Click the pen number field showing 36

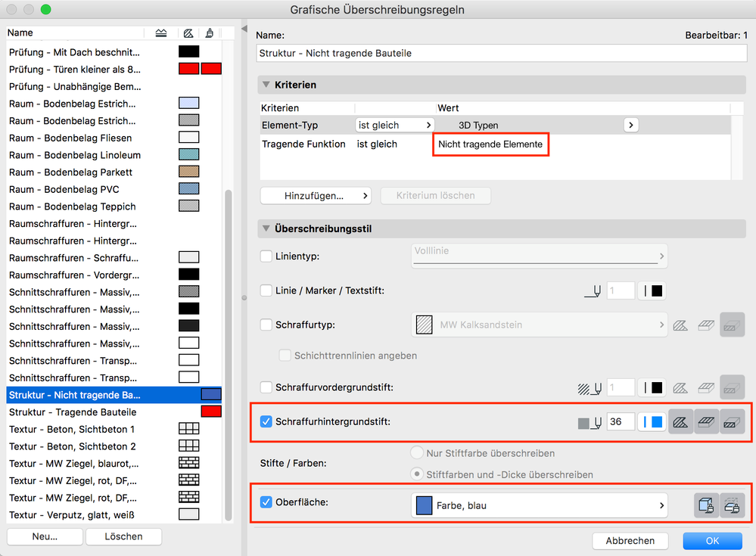[x=621, y=422]
